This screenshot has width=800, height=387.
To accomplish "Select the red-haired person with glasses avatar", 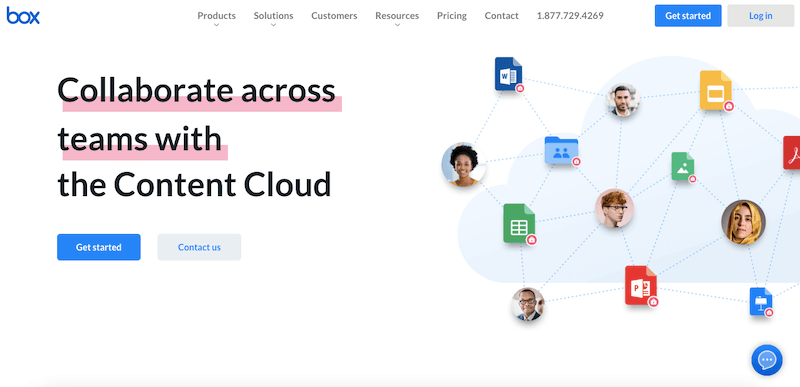I will tap(614, 208).
